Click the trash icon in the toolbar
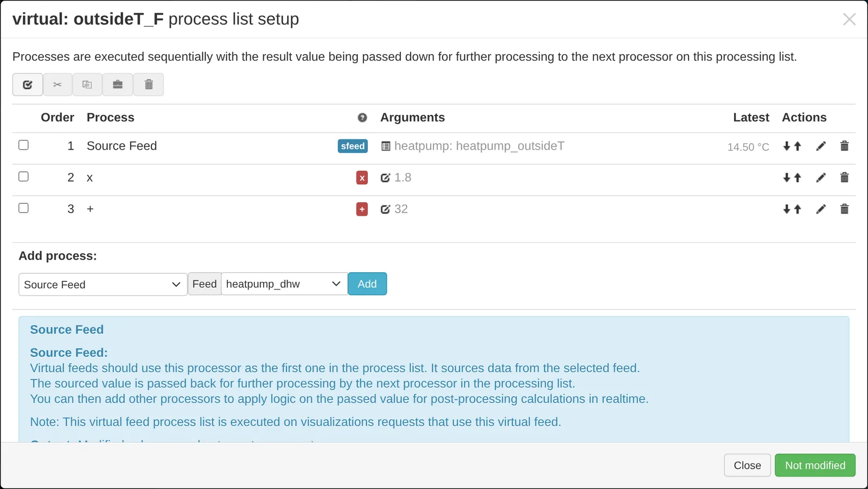Viewport: 868px width, 489px height. click(149, 85)
